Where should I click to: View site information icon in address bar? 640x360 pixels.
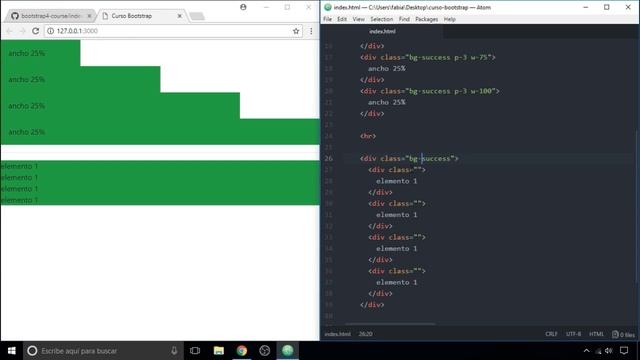[x=51, y=31]
